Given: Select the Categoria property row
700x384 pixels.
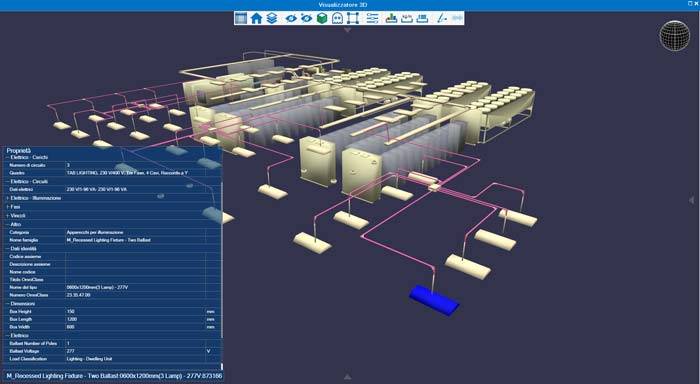Looking at the screenshot, I should point(112,233).
